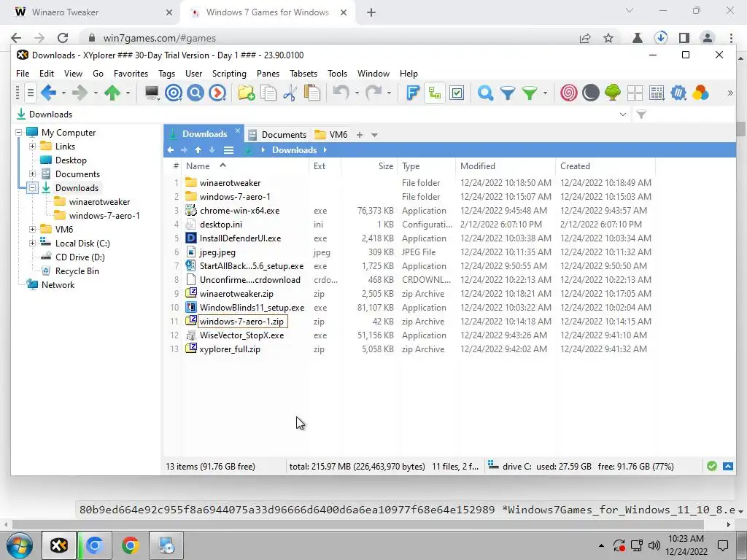Expand the Local Disk (C:) tree node
The height and width of the screenshot is (560, 747).
coord(32,243)
